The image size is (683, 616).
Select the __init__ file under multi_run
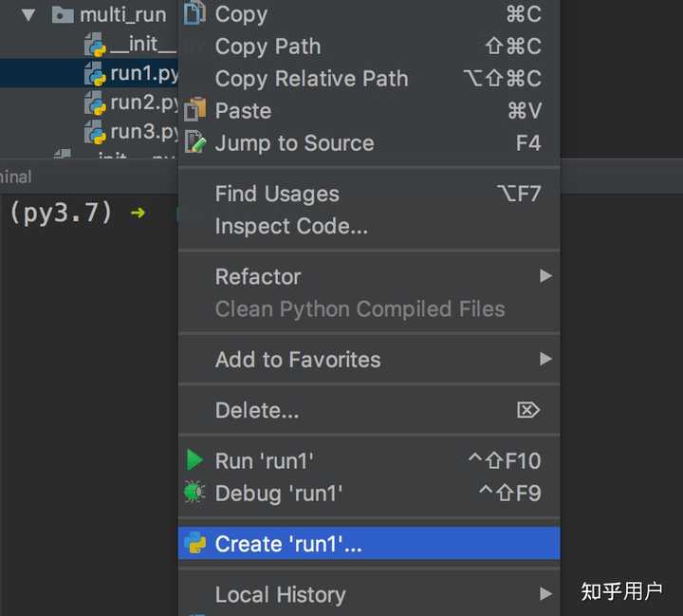tap(142, 46)
